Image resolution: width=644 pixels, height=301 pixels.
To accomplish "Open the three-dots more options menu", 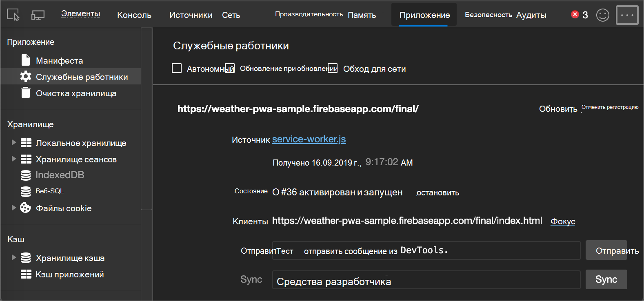I will [x=627, y=15].
